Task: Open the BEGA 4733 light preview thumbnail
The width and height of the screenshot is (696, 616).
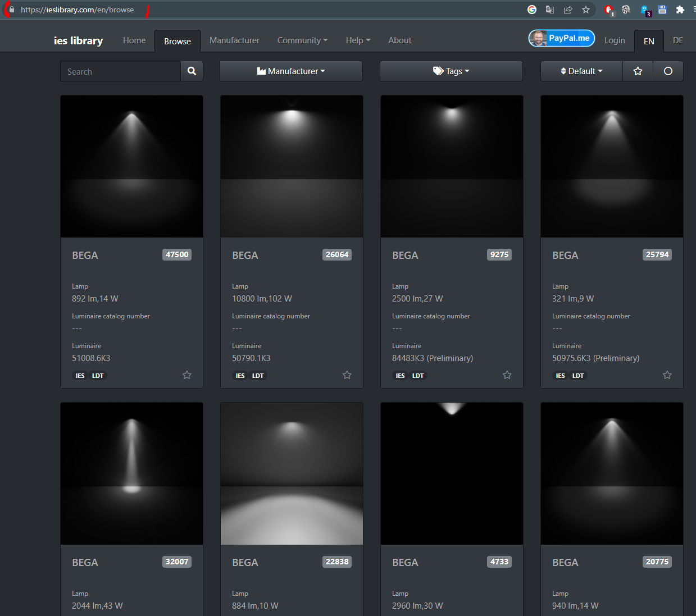Action: 452,473
